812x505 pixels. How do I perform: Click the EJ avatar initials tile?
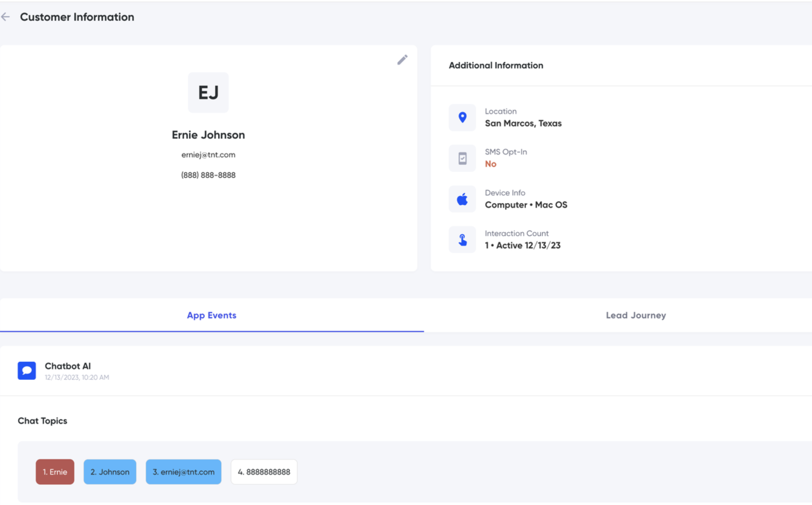208,92
